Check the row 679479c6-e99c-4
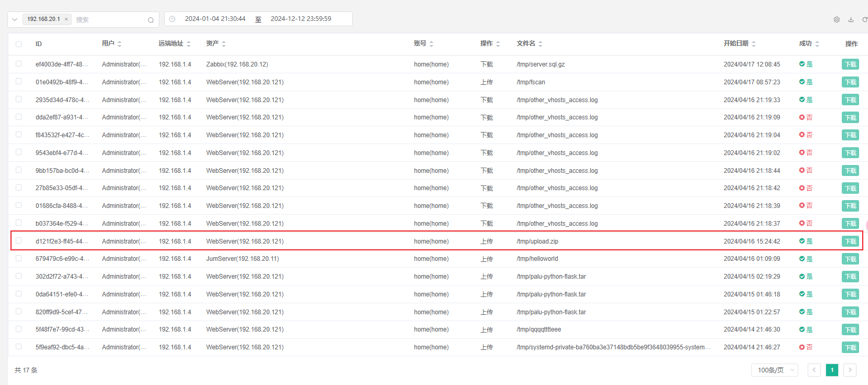This screenshot has height=385, width=868. (x=19, y=258)
